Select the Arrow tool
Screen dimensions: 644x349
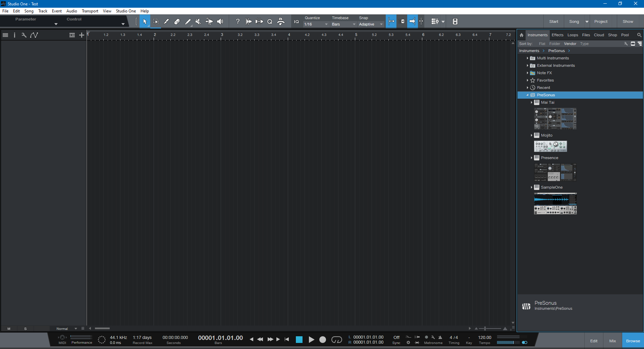145,21
